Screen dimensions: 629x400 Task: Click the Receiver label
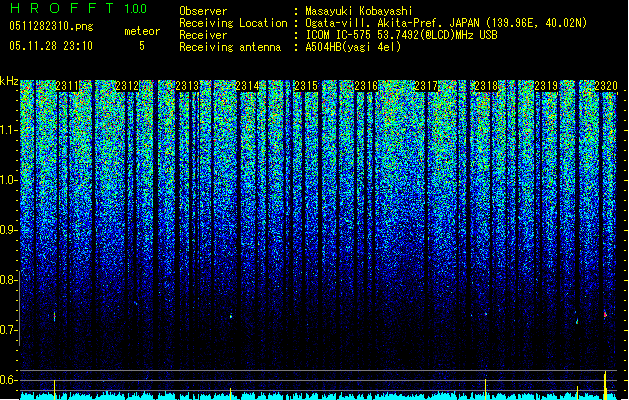point(203,35)
